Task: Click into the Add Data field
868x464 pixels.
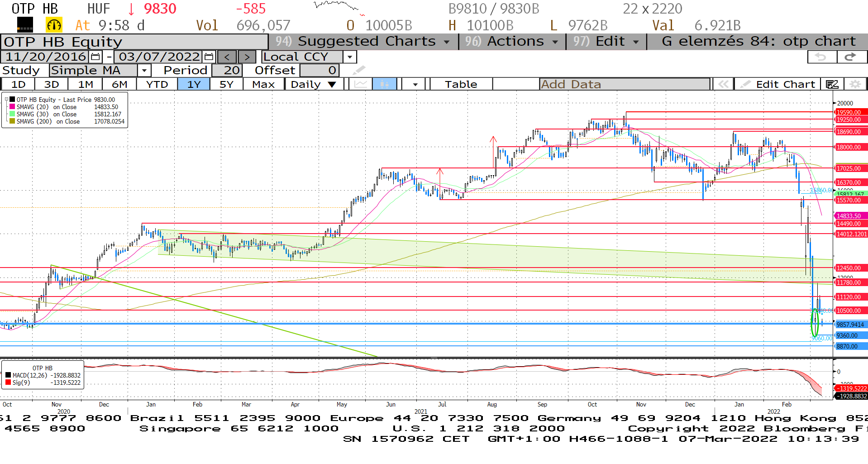Action: (x=625, y=84)
